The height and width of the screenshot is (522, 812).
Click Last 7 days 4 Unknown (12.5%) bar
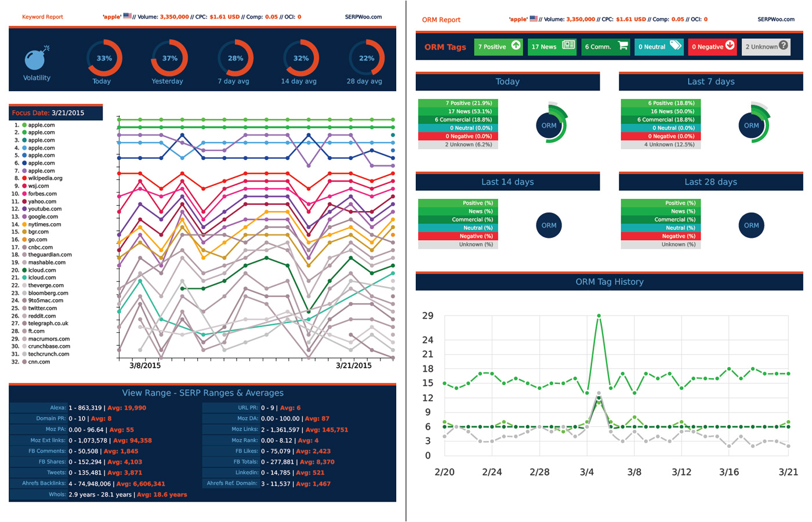tap(661, 144)
